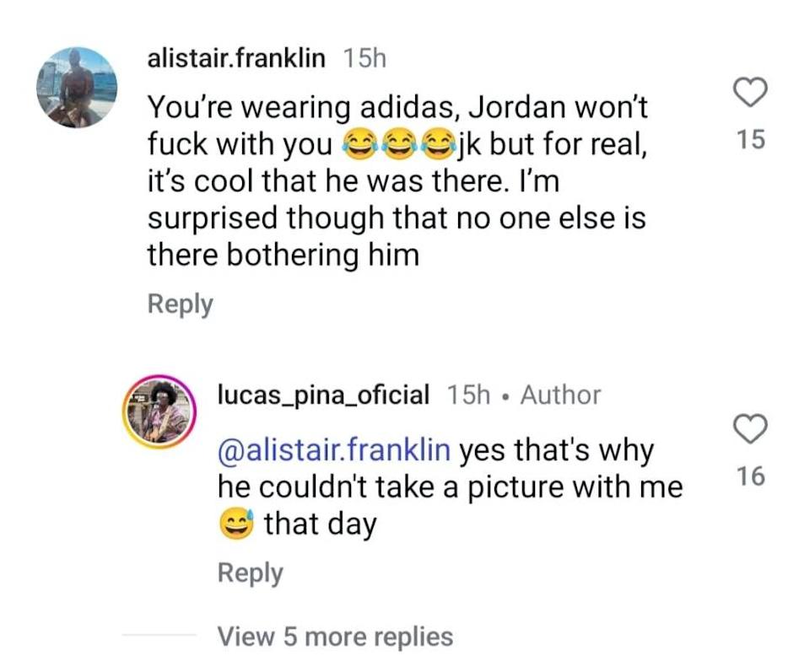Click the line left of View 5 more replies
Screen dimensions: 810x672
[159, 636]
